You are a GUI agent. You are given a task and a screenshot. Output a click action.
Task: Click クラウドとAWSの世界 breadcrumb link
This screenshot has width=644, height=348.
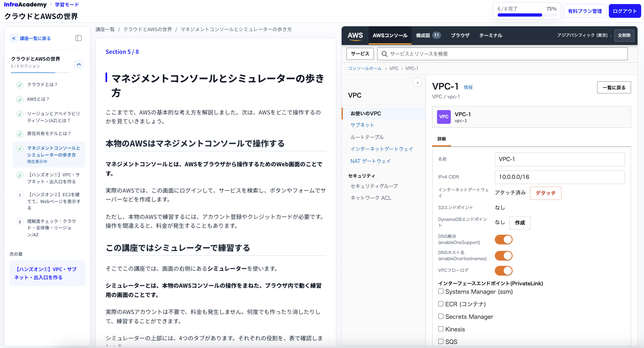(148, 30)
